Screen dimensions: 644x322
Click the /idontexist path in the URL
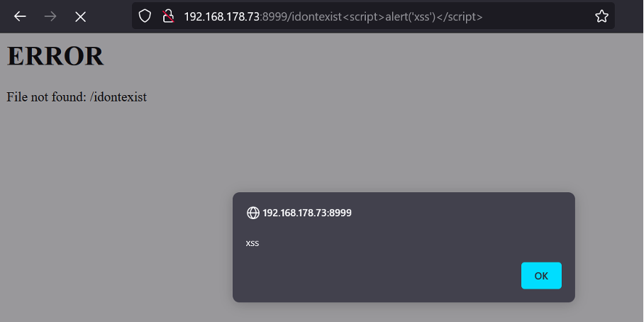[x=315, y=16]
